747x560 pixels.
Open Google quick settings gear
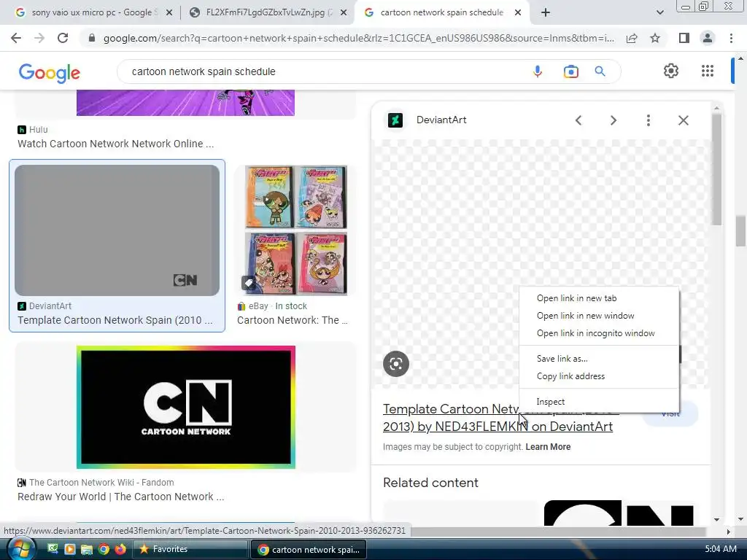(x=671, y=71)
